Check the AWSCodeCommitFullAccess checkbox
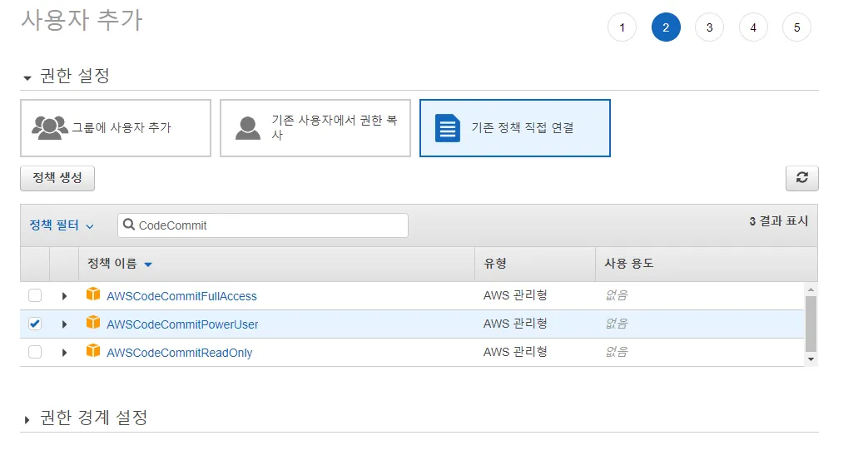868x470 pixels. [35, 295]
